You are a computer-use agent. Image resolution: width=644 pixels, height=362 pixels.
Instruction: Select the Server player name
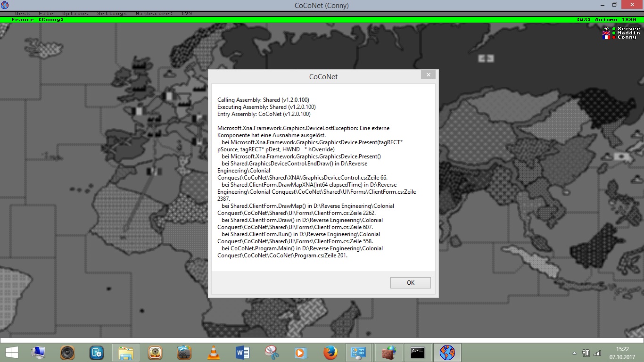tap(629, 29)
